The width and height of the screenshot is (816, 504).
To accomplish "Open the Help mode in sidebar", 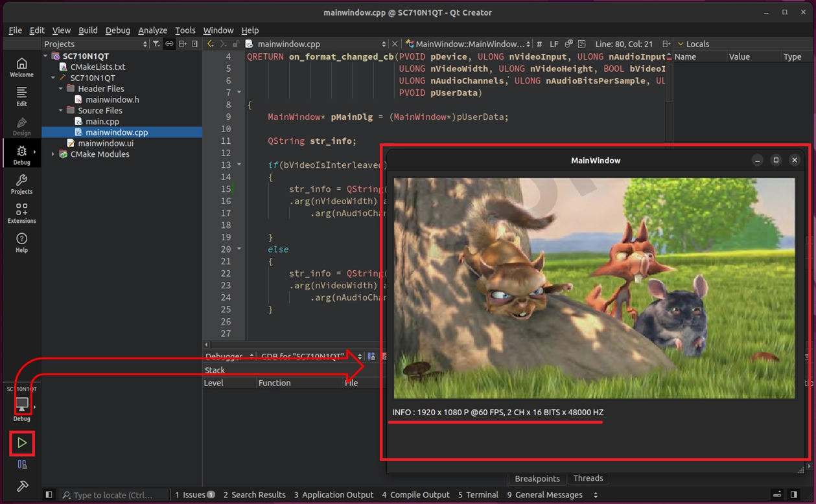I will pyautogui.click(x=21, y=243).
